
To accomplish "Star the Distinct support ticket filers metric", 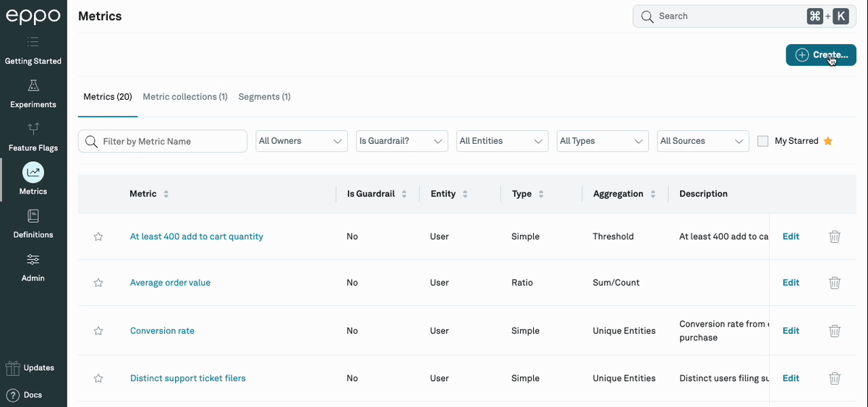I will pos(98,378).
